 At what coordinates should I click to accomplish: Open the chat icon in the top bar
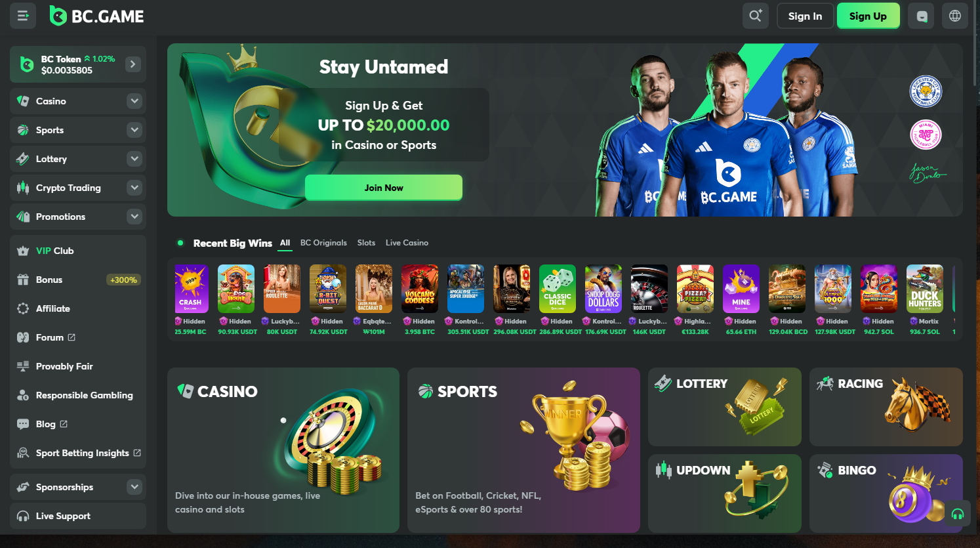[922, 16]
